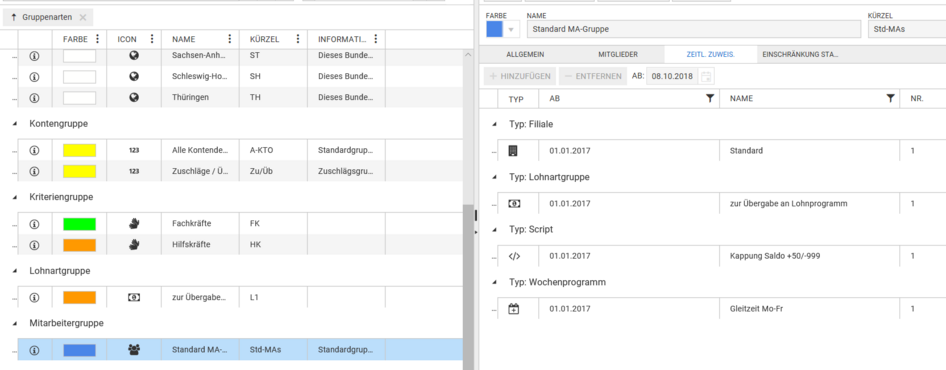This screenshot has width=946, height=370.
Task: Click the HINZUFÜGEN button
Action: (x=519, y=76)
